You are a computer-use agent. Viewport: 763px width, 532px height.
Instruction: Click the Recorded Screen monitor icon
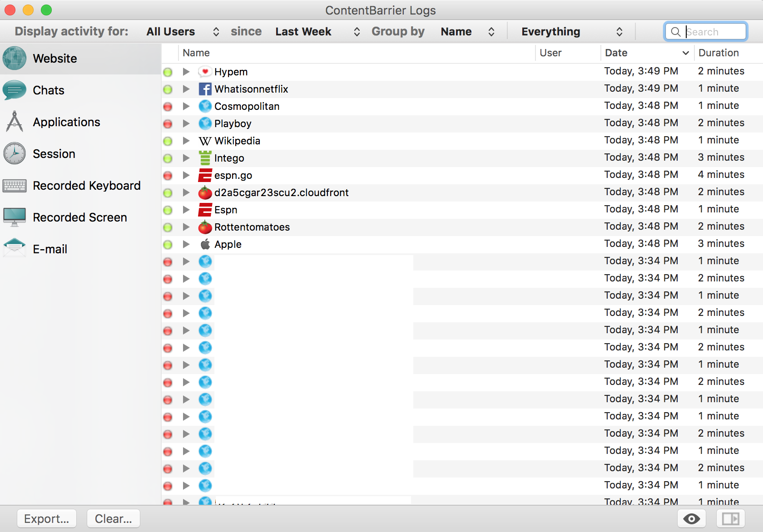click(x=15, y=217)
